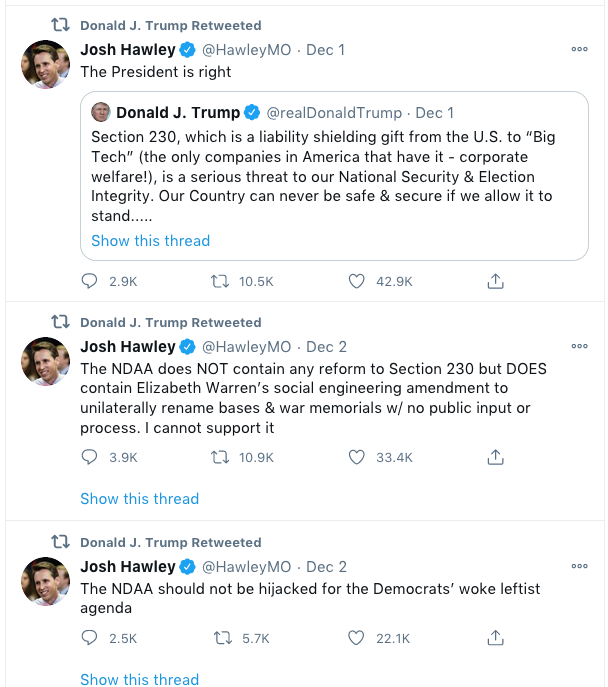Screen dimensions: 608x687
Task: Share the NDAA Section 230 reform tweet
Action: click(494, 457)
